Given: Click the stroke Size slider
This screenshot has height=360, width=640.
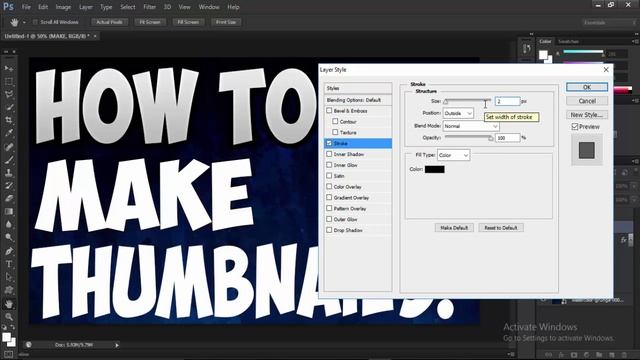Looking at the screenshot, I should coord(467,101).
